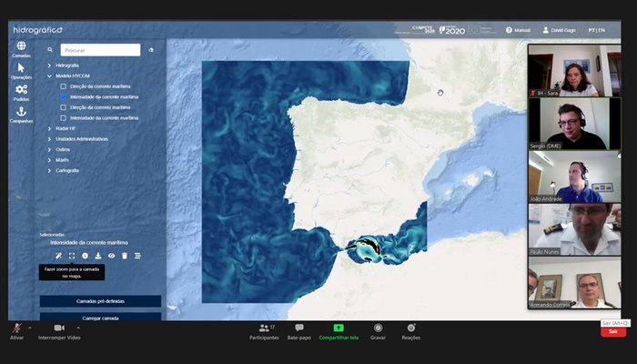Screen dimensions: 637x364
Task: Toggle selected layer visibility eye icon
Action: coord(111,257)
